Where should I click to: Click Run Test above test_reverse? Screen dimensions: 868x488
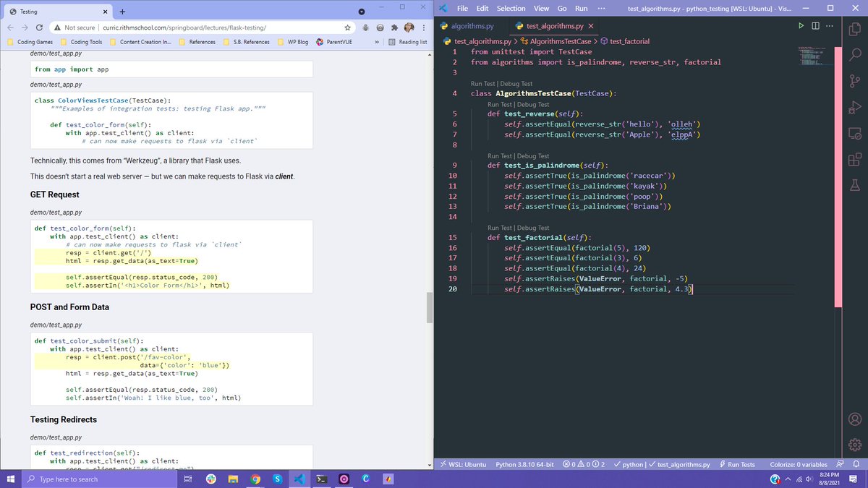500,104
